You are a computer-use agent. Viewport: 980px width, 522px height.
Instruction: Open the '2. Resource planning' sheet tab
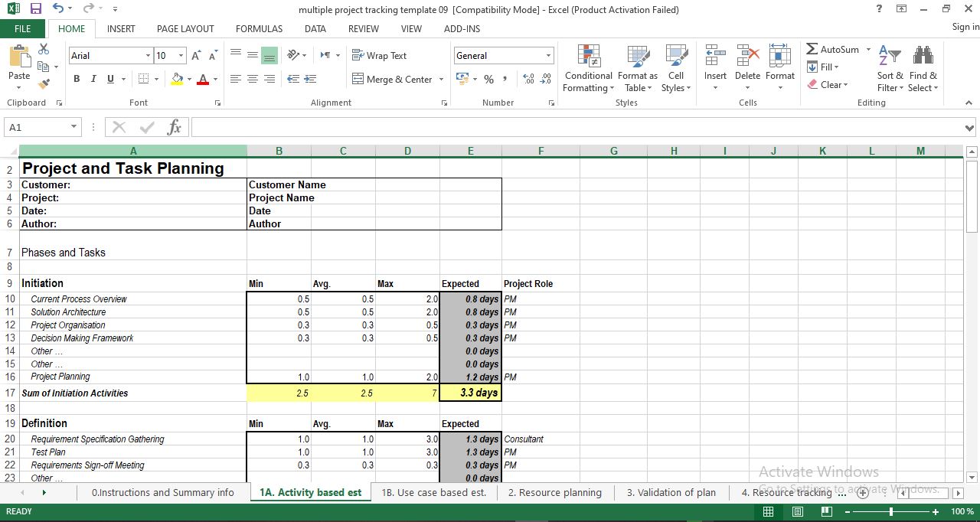click(x=554, y=492)
